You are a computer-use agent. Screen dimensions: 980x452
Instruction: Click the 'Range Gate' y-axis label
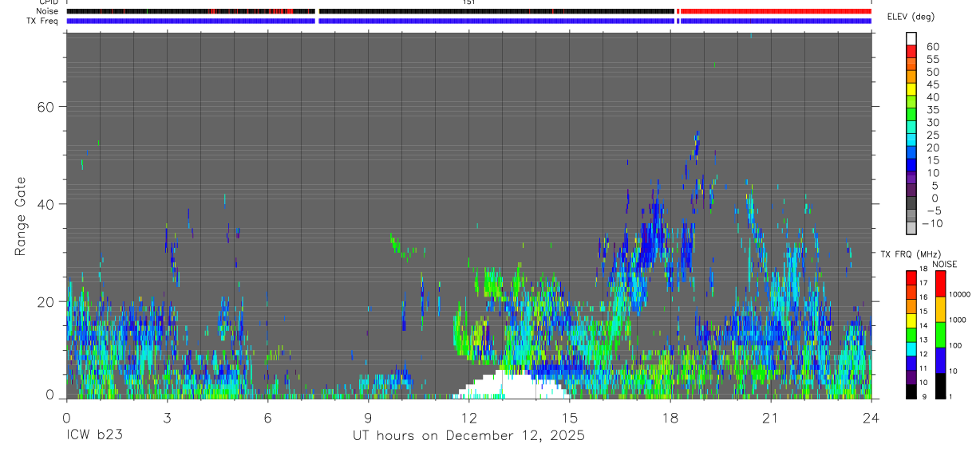pyautogui.click(x=22, y=217)
